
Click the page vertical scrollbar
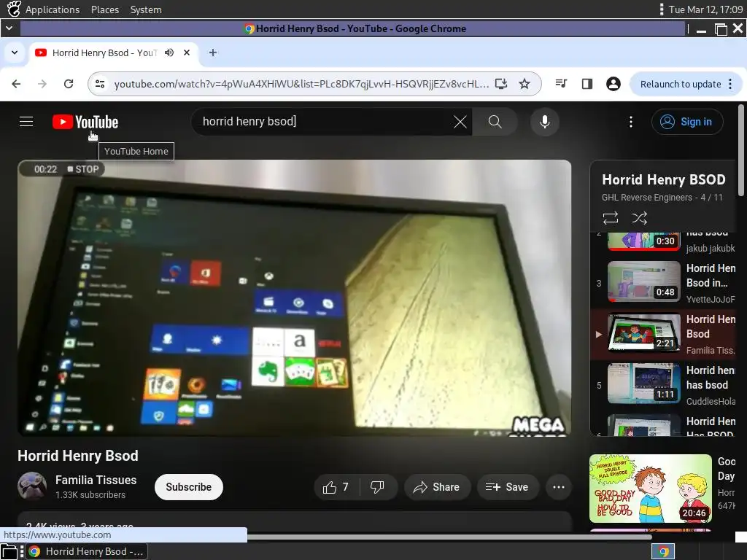[x=741, y=150]
